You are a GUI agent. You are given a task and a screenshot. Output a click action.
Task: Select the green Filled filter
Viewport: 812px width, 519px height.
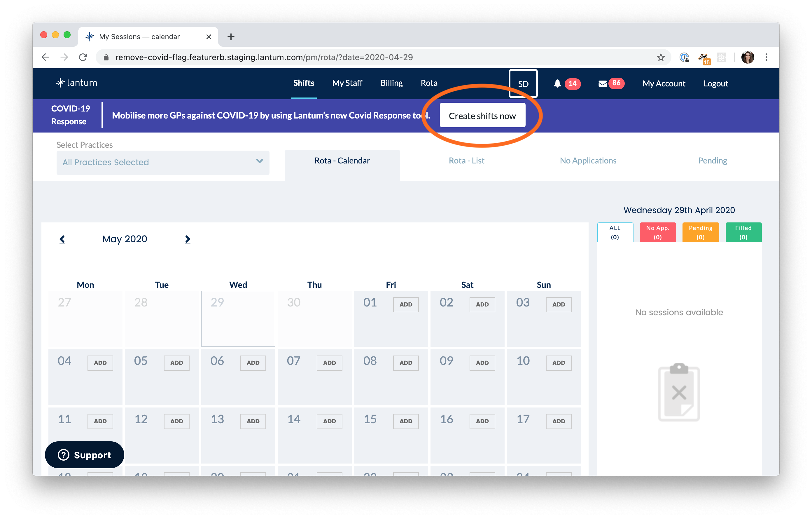coord(743,232)
